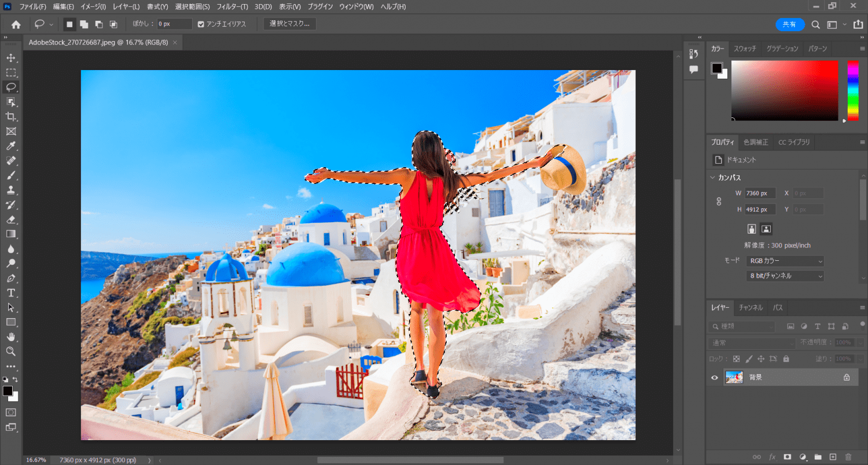Image resolution: width=868 pixels, height=465 pixels.
Task: Open the 選択範囲(S) menu
Action: tap(192, 6)
